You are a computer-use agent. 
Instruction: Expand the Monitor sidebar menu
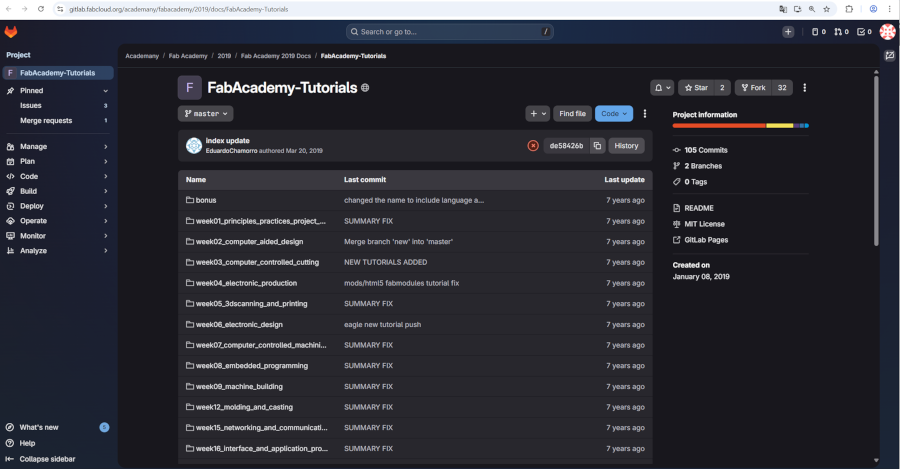[57, 236]
